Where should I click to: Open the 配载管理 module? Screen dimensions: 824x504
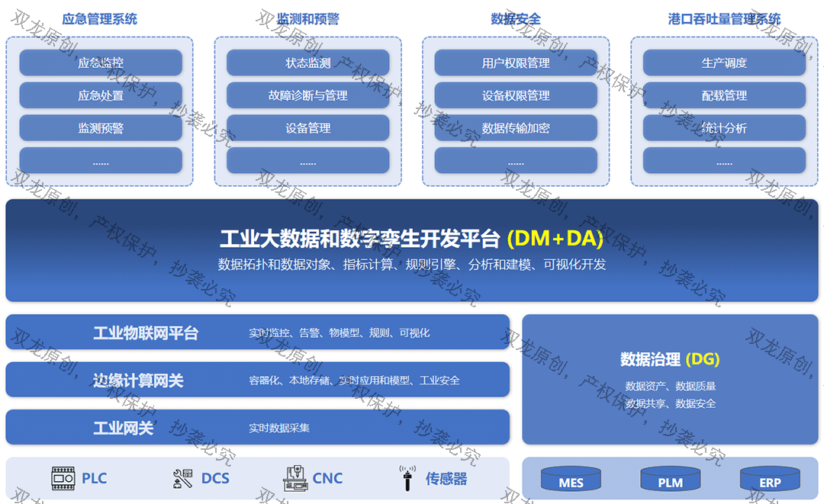click(x=724, y=95)
